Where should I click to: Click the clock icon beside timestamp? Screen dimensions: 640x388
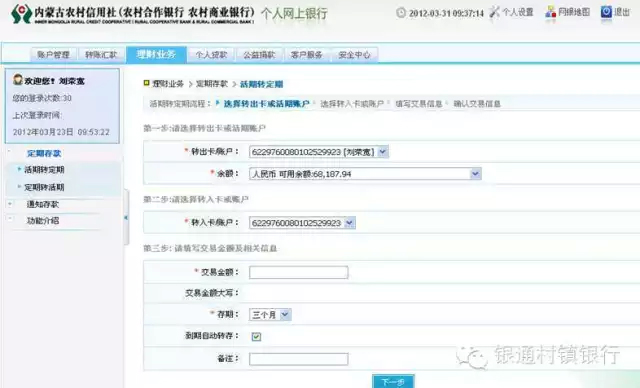tap(401, 13)
